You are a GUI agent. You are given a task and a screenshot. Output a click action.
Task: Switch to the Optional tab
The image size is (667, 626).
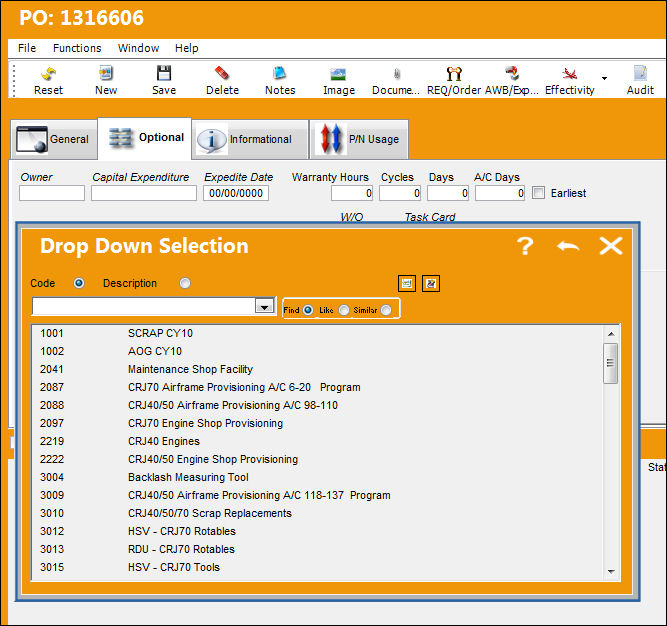[x=145, y=138]
